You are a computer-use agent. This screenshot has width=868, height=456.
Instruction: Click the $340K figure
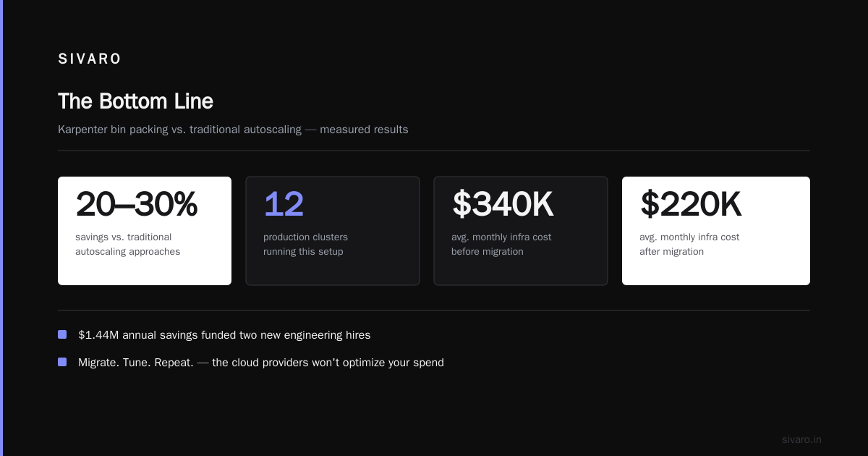pos(503,204)
